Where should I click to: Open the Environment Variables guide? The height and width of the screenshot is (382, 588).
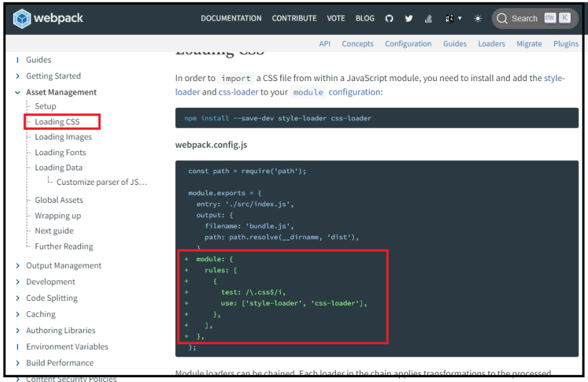coord(67,347)
